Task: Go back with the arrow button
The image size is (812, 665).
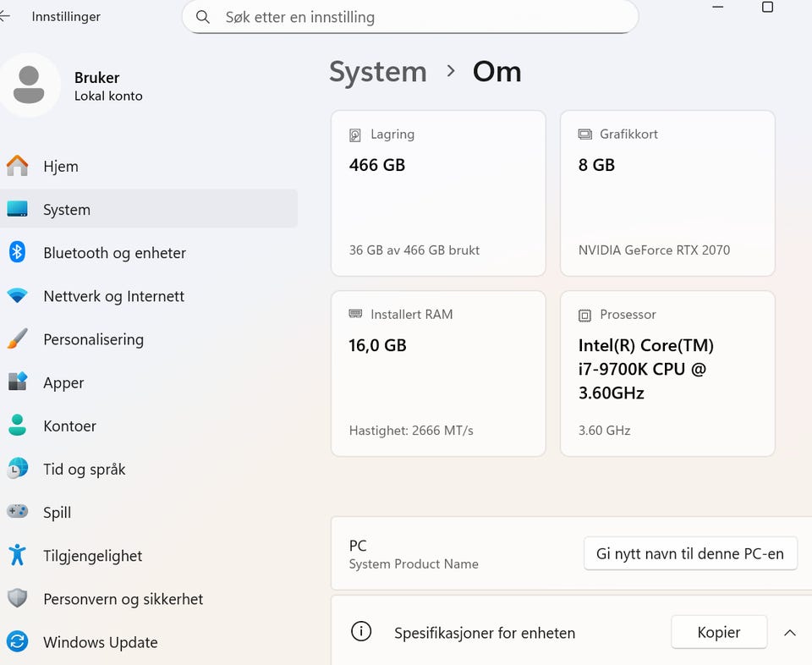Action: point(5,16)
